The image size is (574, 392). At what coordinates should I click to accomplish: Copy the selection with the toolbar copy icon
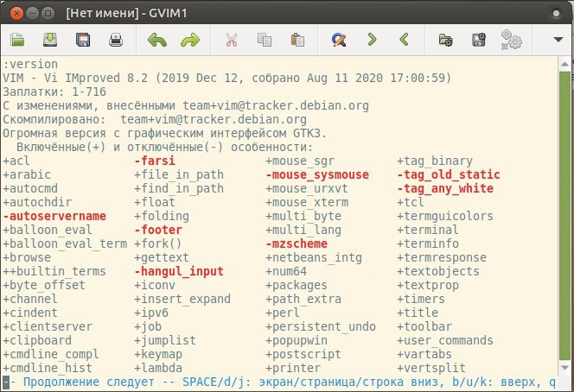point(265,40)
